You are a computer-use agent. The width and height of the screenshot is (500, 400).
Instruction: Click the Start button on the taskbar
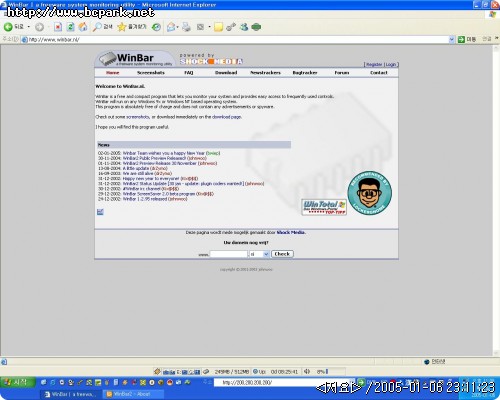[18, 382]
